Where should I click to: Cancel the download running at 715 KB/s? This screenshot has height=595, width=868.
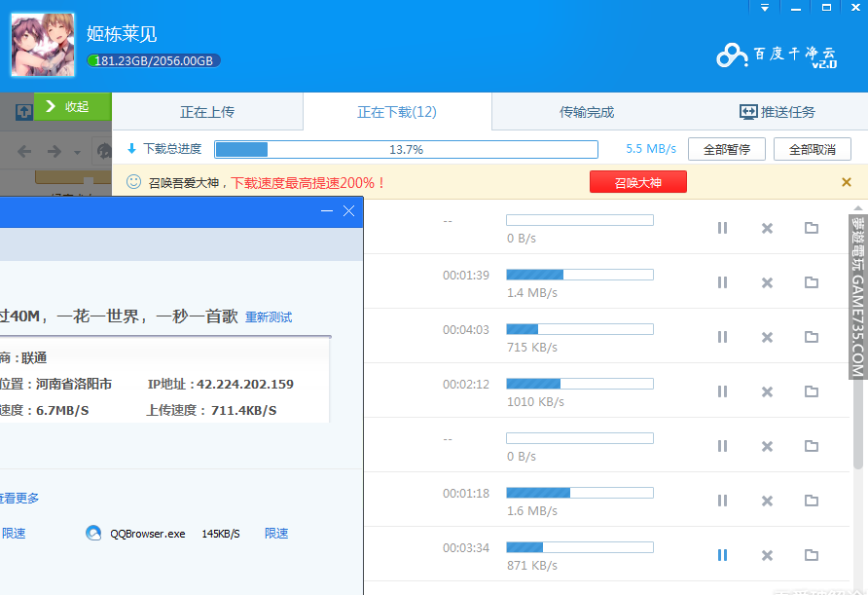pos(767,337)
